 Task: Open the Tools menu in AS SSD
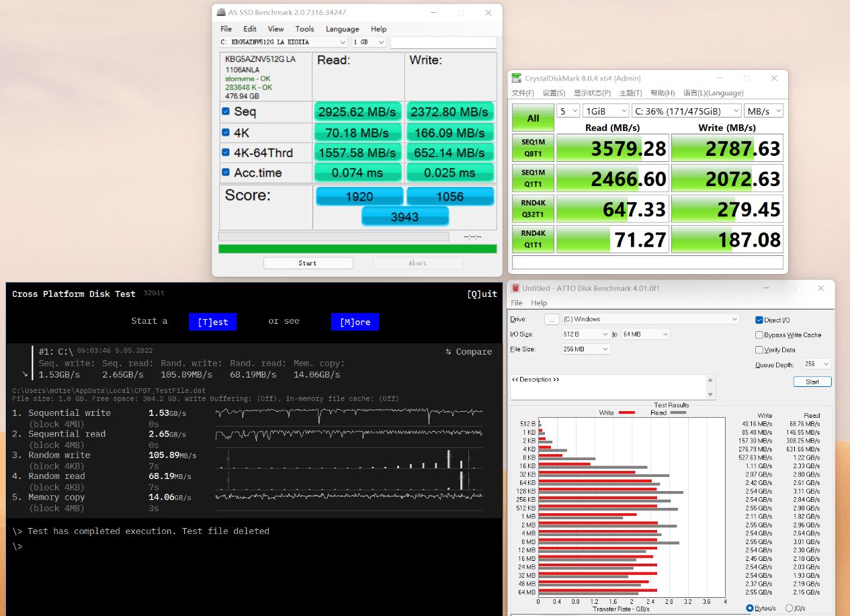click(305, 29)
